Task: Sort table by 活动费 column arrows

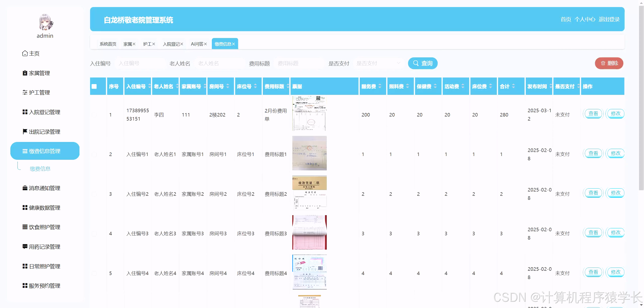Action: [463, 86]
